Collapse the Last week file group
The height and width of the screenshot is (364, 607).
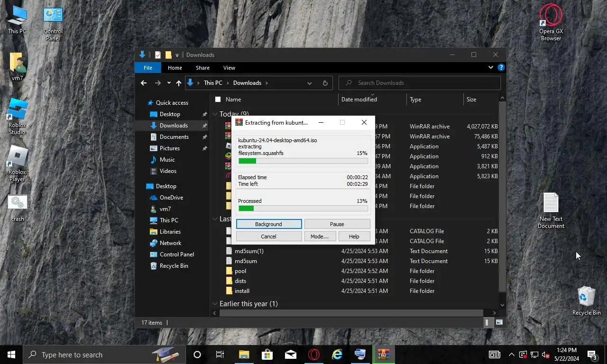pyautogui.click(x=215, y=219)
